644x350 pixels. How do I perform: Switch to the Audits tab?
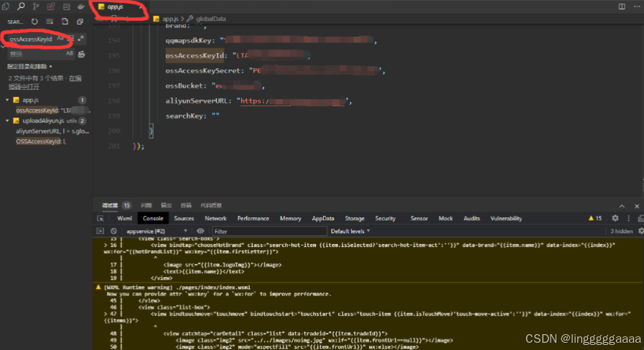tap(472, 218)
